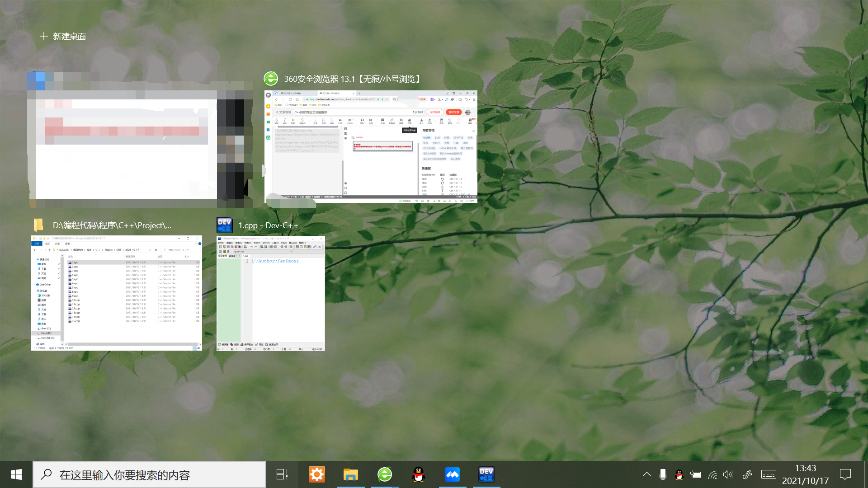The width and height of the screenshot is (868, 488).
Task: Expand hidden system tray icons chevron
Action: [647, 474]
